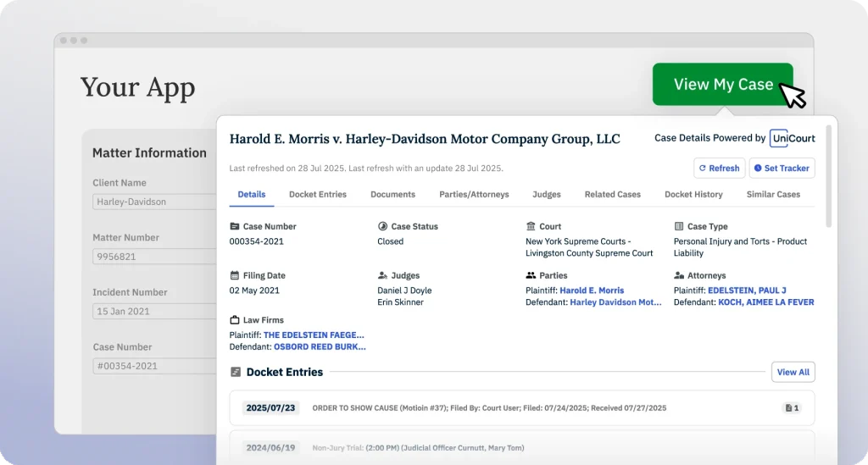The height and width of the screenshot is (465, 868).
Task: Click the Attorneys person icon
Action: pyautogui.click(x=679, y=275)
